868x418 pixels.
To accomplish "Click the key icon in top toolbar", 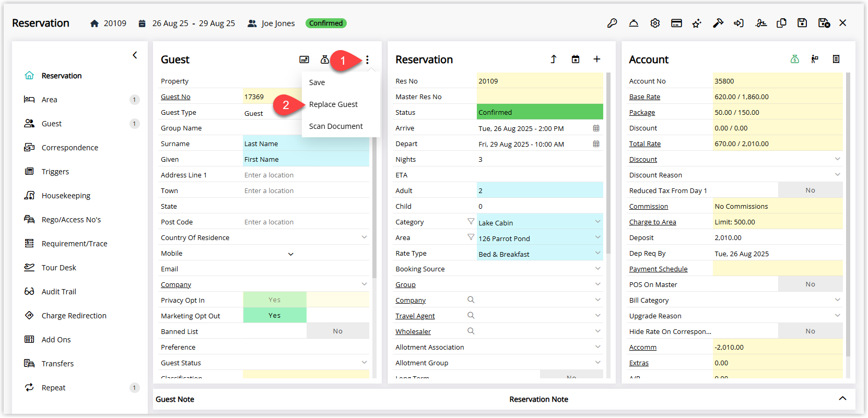I will point(612,23).
